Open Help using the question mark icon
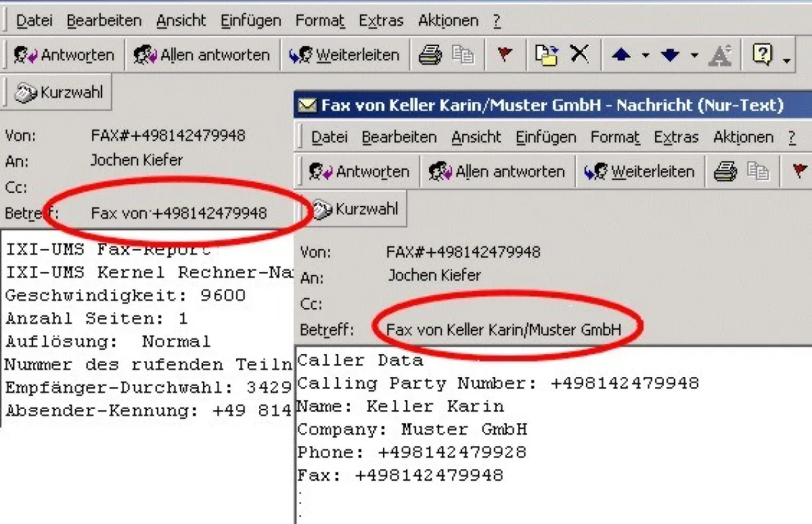The height and width of the screenshot is (524, 812). pos(763,55)
